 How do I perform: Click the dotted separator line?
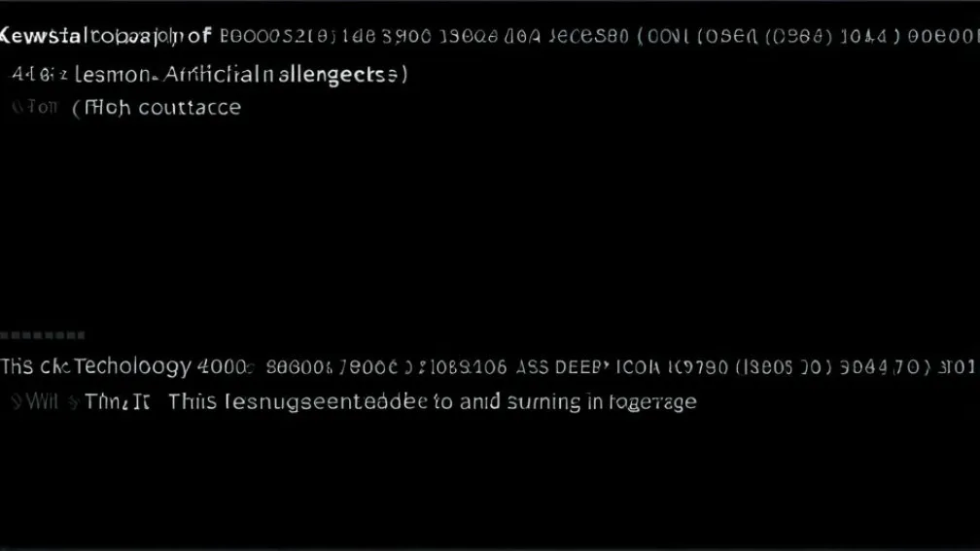click(x=43, y=335)
